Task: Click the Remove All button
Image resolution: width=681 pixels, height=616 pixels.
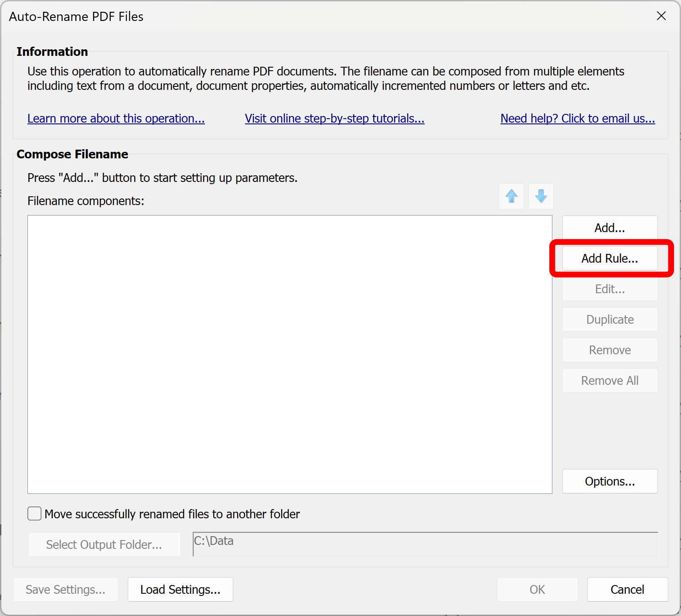Action: click(609, 380)
